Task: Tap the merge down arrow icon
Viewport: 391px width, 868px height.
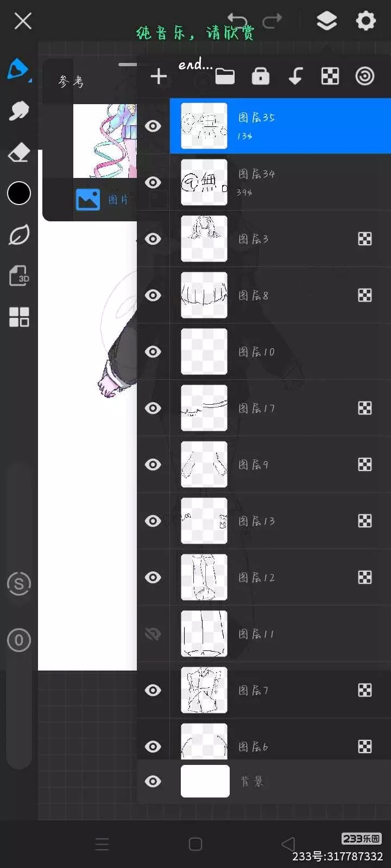Action: 295,76
